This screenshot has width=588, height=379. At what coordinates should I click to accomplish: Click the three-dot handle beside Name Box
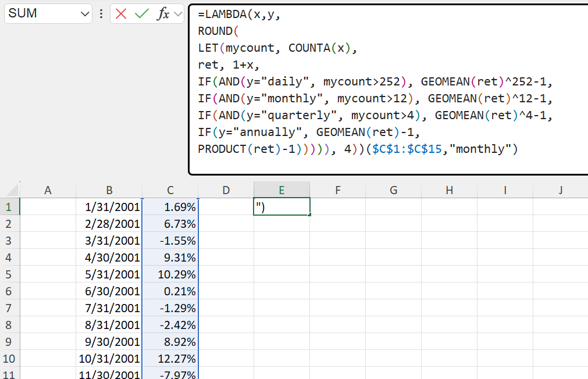[101, 14]
